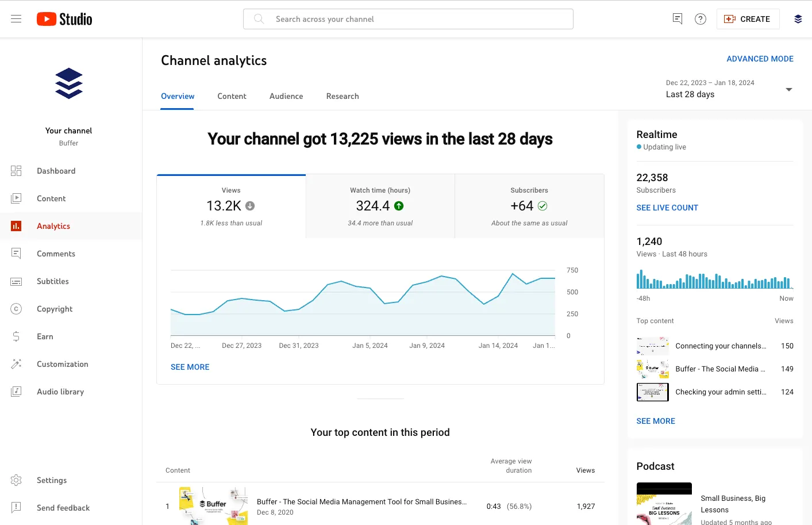812x525 pixels.
Task: Open thumbnail of top content row 1
Action: coord(213,506)
